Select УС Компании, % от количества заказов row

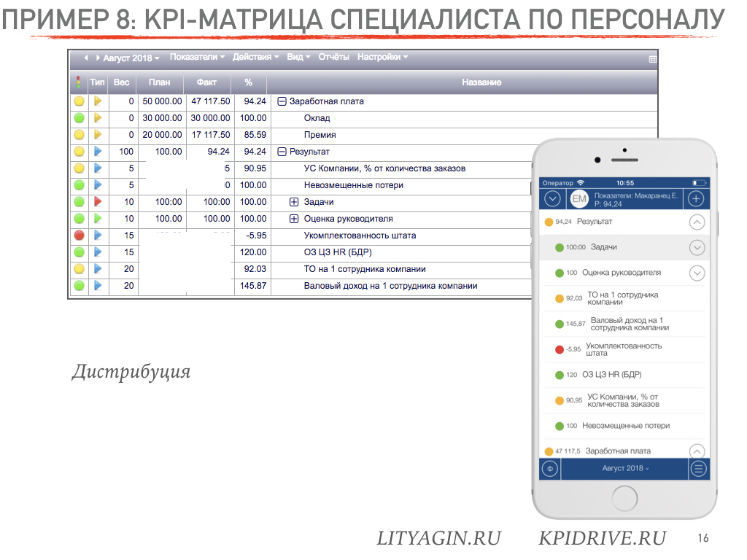point(384,168)
